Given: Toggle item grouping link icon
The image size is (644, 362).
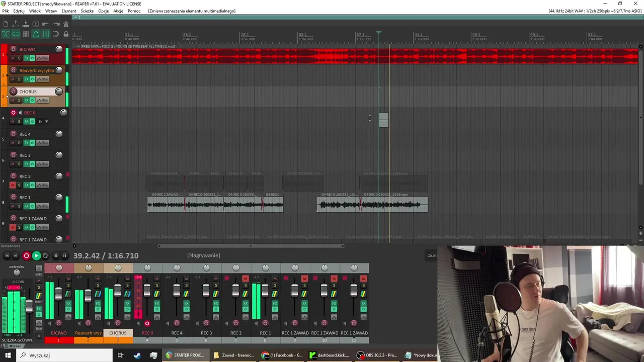Looking at the screenshot, I should 16,34.
